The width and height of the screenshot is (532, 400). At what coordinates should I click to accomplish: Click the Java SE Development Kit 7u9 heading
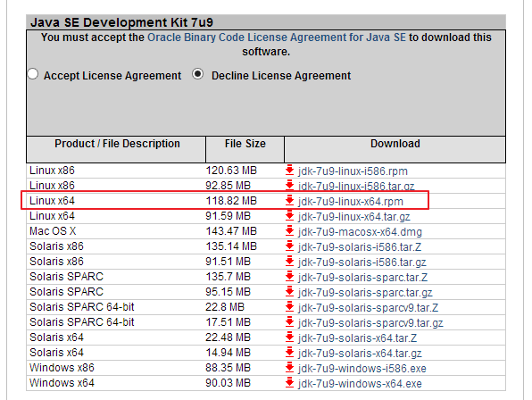[121, 22]
